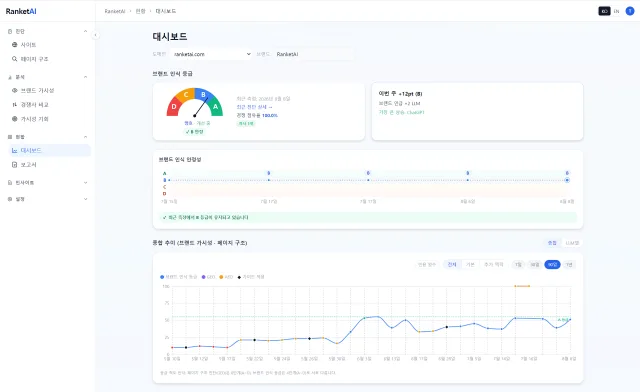Viewport: 640px width, 392px height.
Task: Select the 7일 time range pill
Action: [x=518, y=265]
